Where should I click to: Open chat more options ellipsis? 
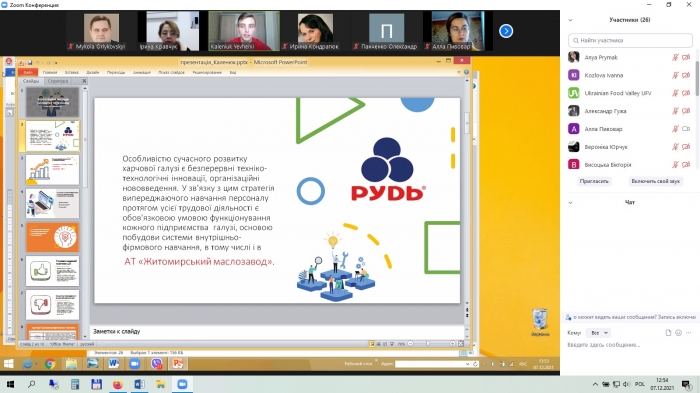click(689, 333)
